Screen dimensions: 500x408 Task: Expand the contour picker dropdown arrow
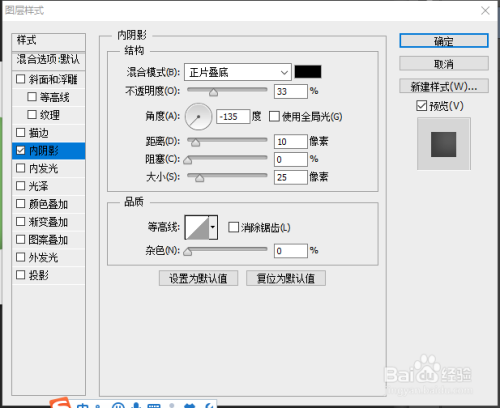pos(213,227)
